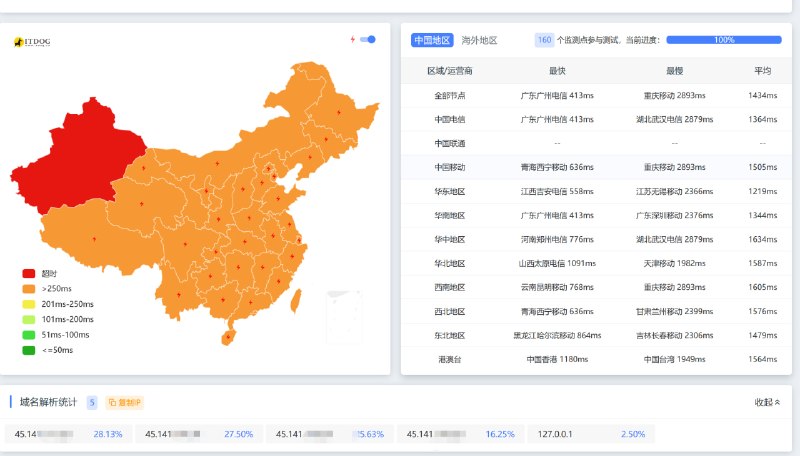800x456 pixels.
Task: Click 河南郑州电信 776ms cell
Action: 557,239
